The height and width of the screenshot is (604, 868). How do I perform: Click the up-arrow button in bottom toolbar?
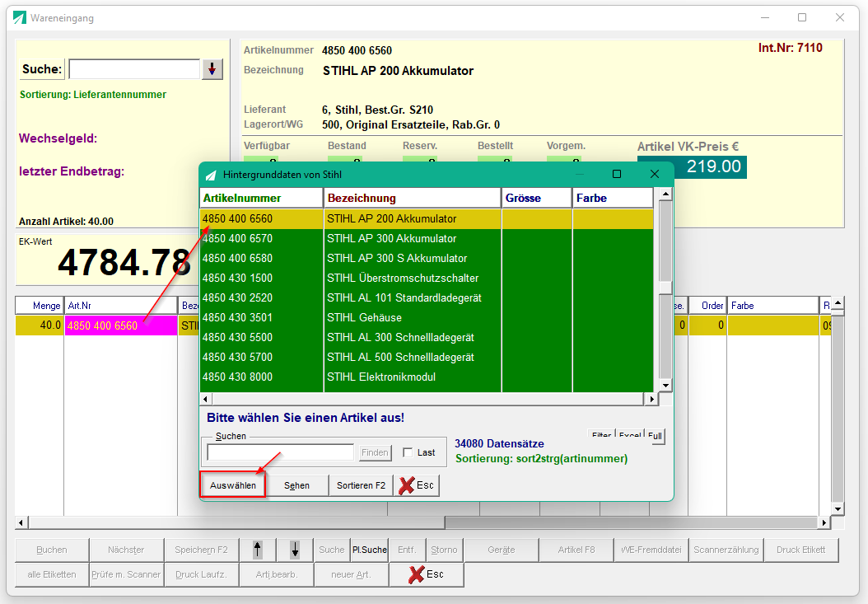[258, 550]
